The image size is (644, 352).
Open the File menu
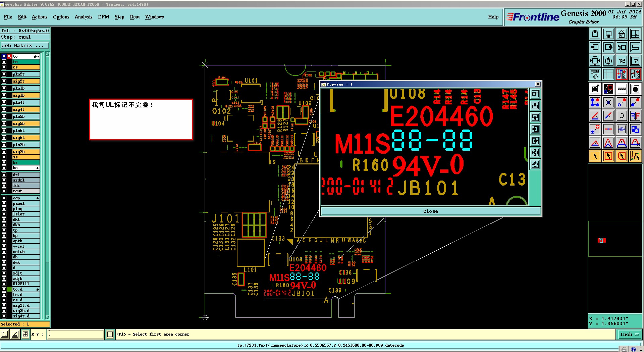coord(8,17)
